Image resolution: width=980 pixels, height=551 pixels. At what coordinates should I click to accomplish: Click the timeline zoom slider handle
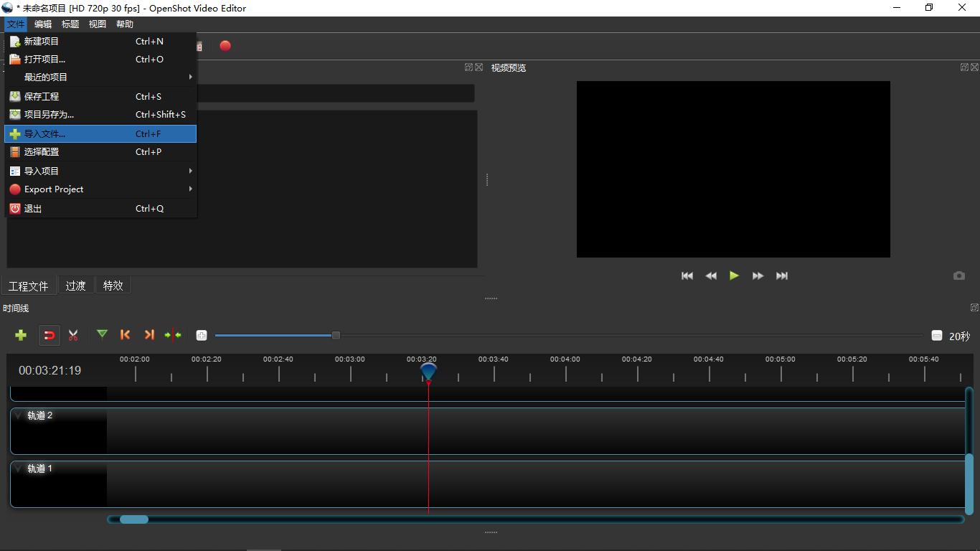(336, 335)
